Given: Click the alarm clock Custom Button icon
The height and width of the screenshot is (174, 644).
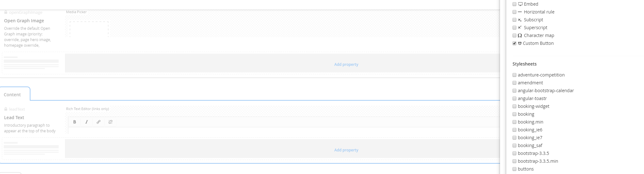Looking at the screenshot, I should 520,43.
